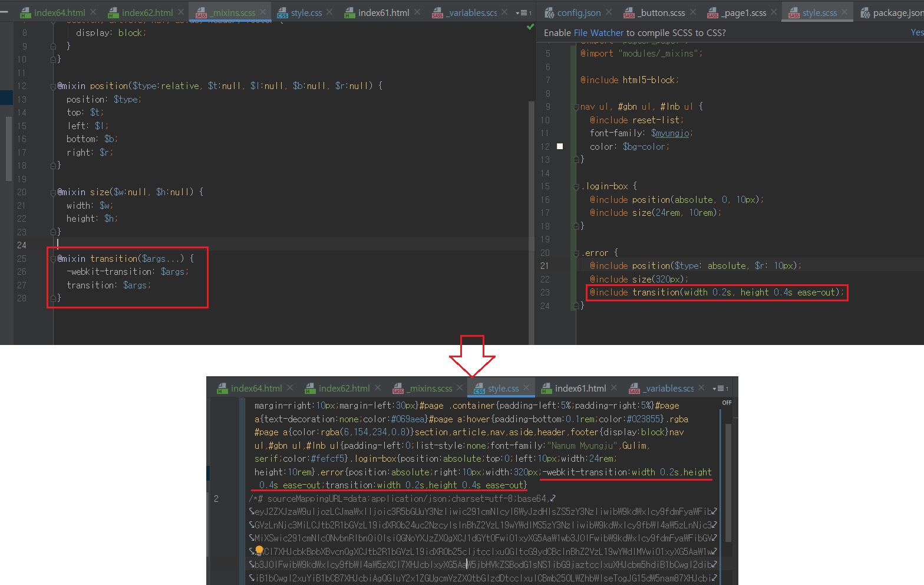
Task: Toggle the OFF indicator in style.css editor
Action: click(727, 403)
